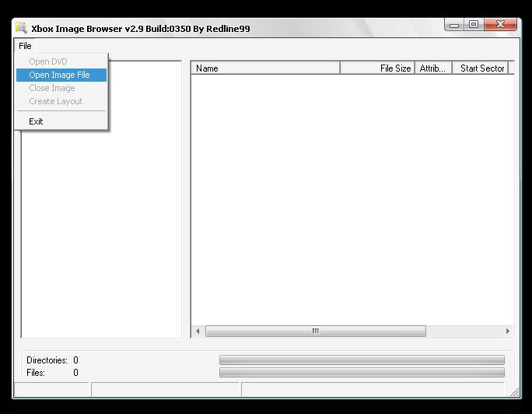Viewport: 532px width, 414px height.
Task: Click the progress bar beside Files
Action: (362, 373)
